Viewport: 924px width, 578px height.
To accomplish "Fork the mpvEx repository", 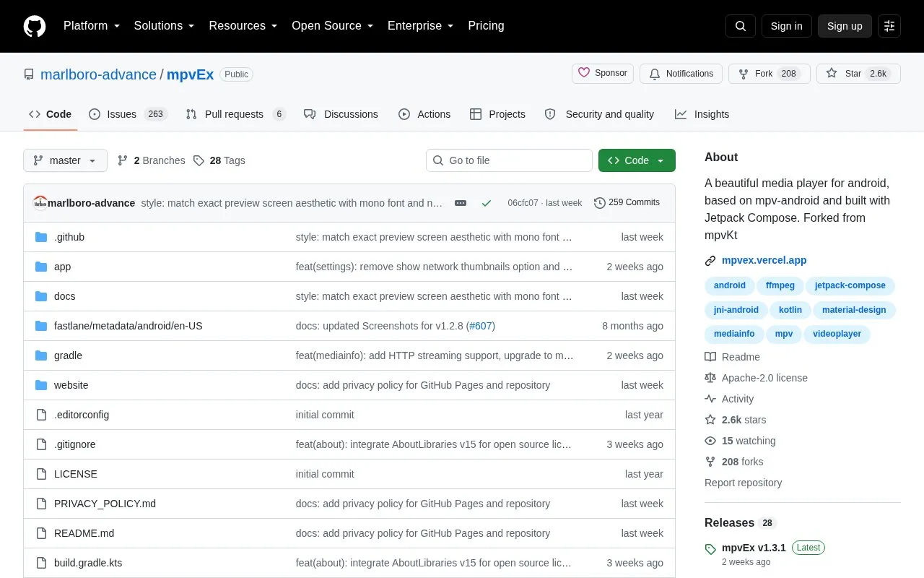I will (x=770, y=74).
